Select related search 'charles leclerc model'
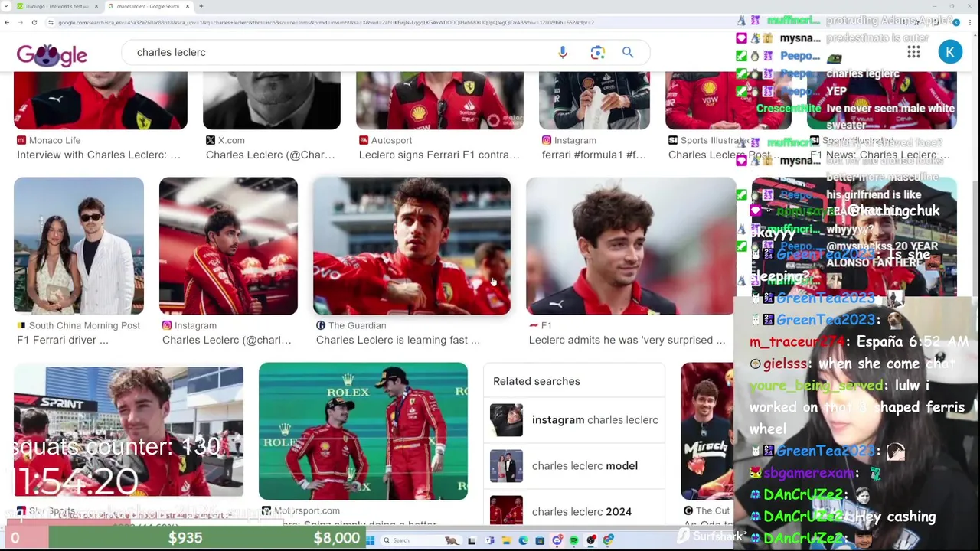Screen dimensions: 980x551 (574, 465)
